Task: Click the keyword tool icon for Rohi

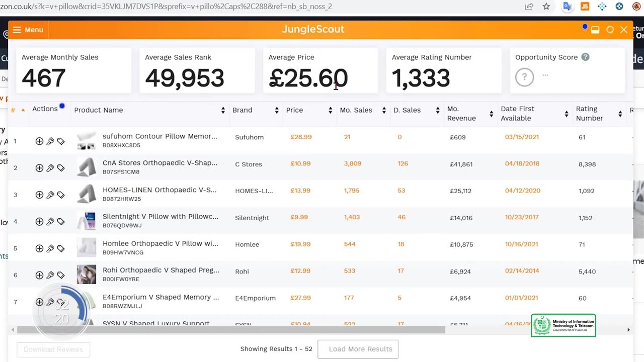Action: [50, 275]
